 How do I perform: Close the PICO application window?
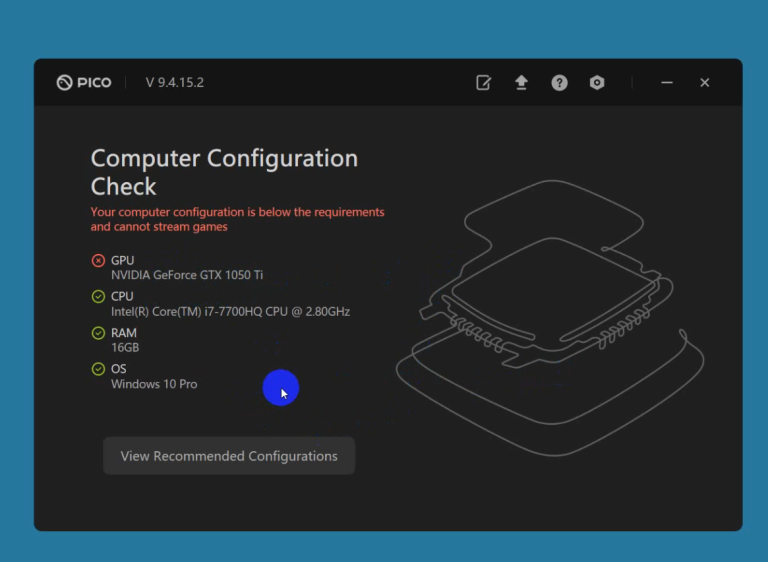[705, 83]
